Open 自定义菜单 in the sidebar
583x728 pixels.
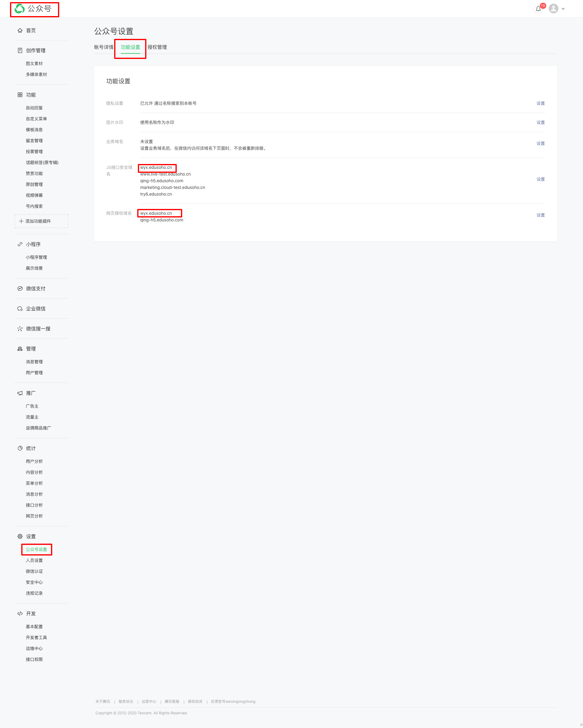click(36, 119)
